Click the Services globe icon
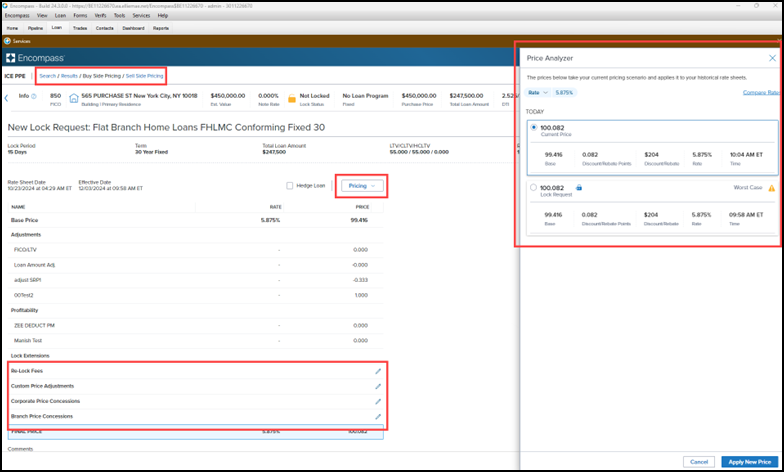The height and width of the screenshot is (472, 784). pyautogui.click(x=8, y=41)
